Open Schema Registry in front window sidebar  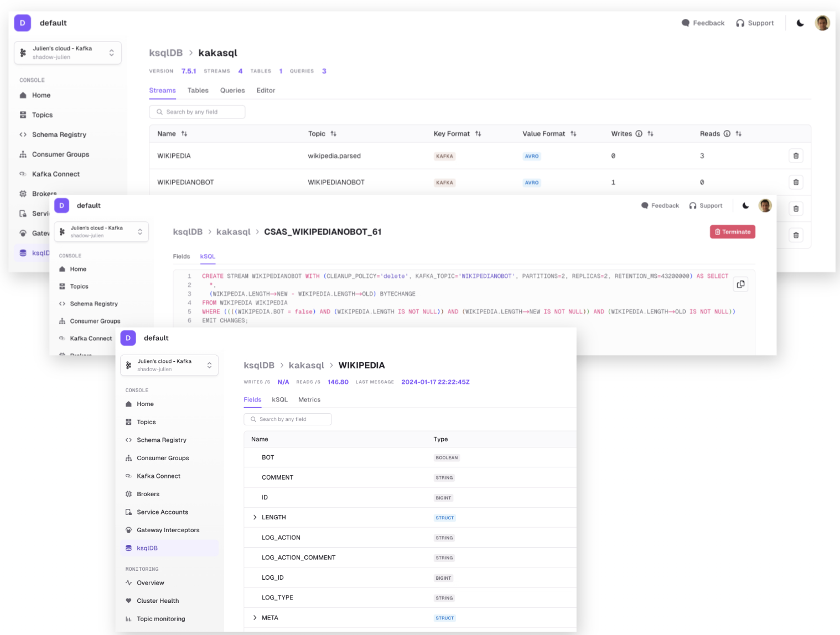tap(169, 440)
